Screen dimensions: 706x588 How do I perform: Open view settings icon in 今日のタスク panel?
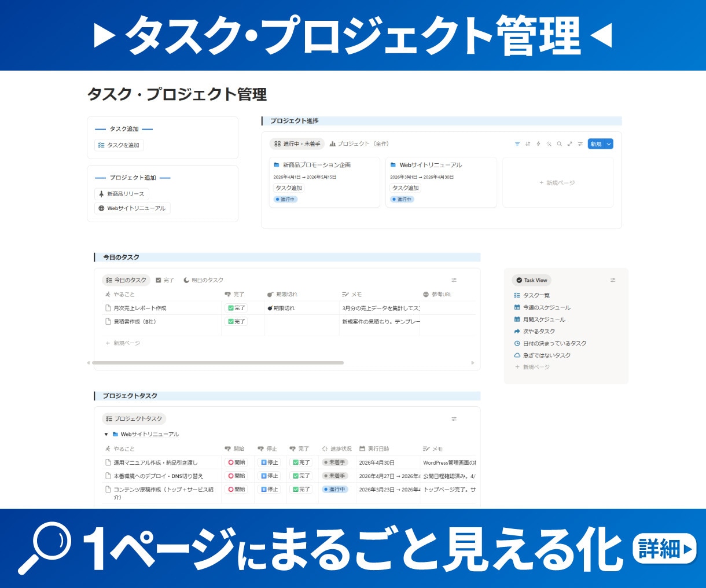coord(454,280)
